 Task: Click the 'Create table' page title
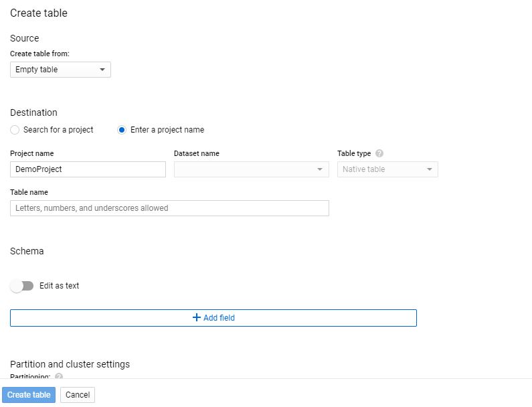tap(39, 13)
